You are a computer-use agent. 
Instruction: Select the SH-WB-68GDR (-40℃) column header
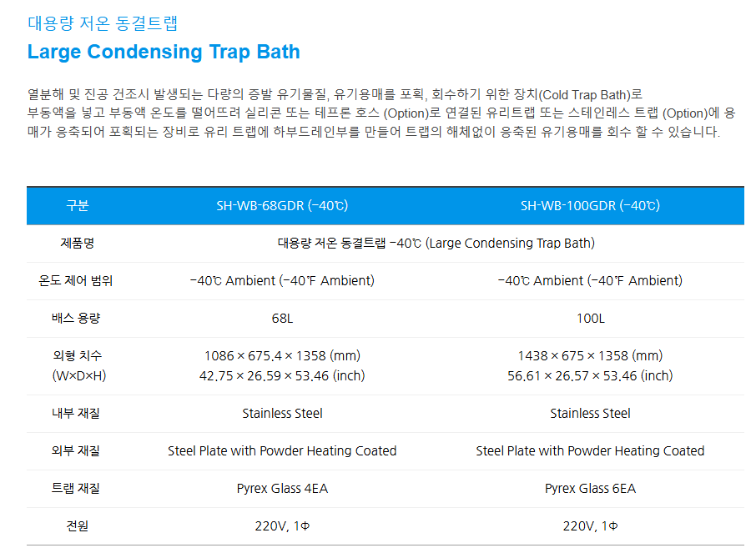[281, 206]
